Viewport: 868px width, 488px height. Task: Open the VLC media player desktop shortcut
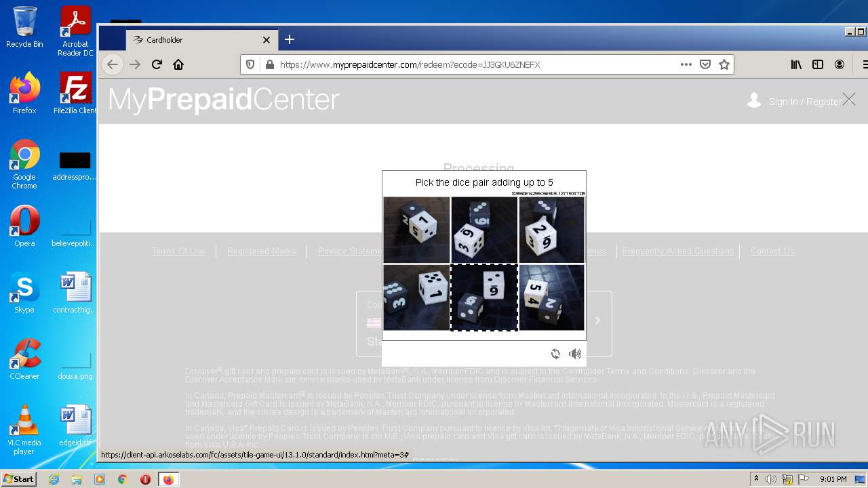(x=24, y=430)
